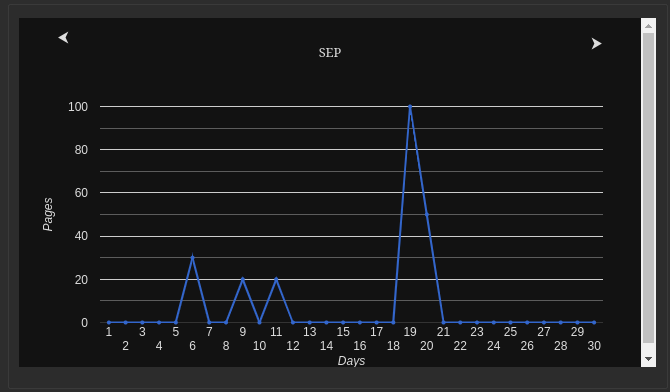Viewport: 670px width, 392px height.
Task: Click the 100 y-axis tick label
Action: click(x=78, y=107)
